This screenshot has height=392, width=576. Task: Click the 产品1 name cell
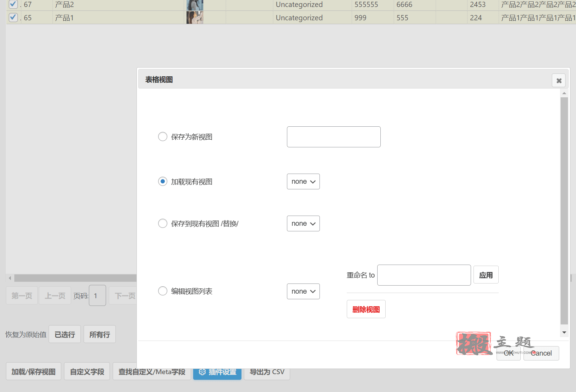pos(118,17)
